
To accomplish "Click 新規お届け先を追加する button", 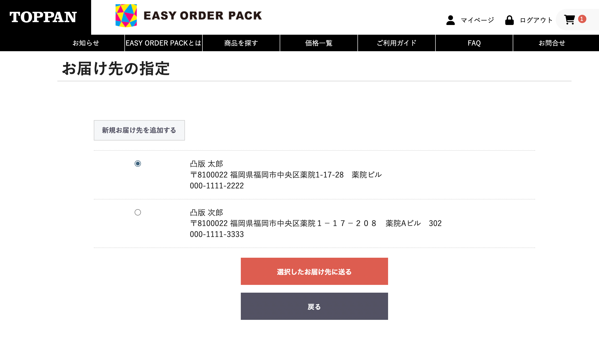I will (x=139, y=130).
